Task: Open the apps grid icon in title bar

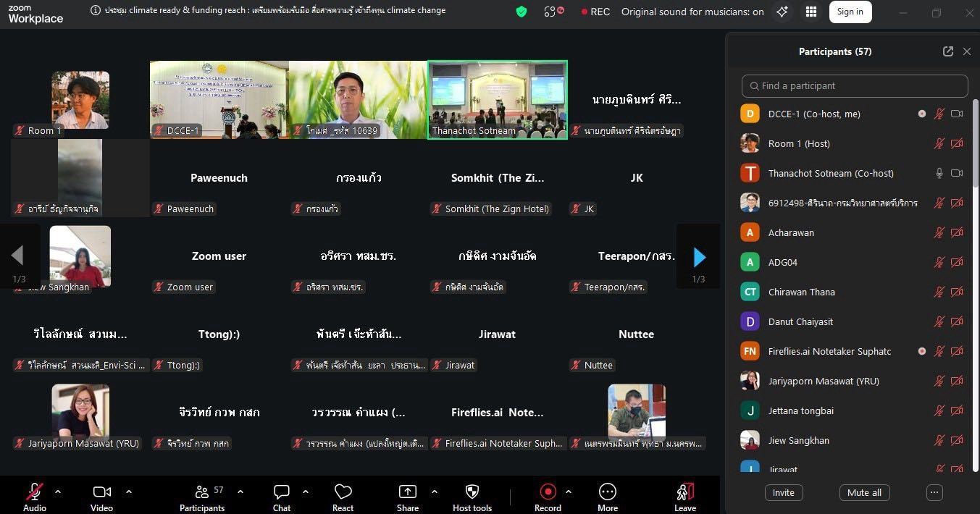Action: pos(811,12)
